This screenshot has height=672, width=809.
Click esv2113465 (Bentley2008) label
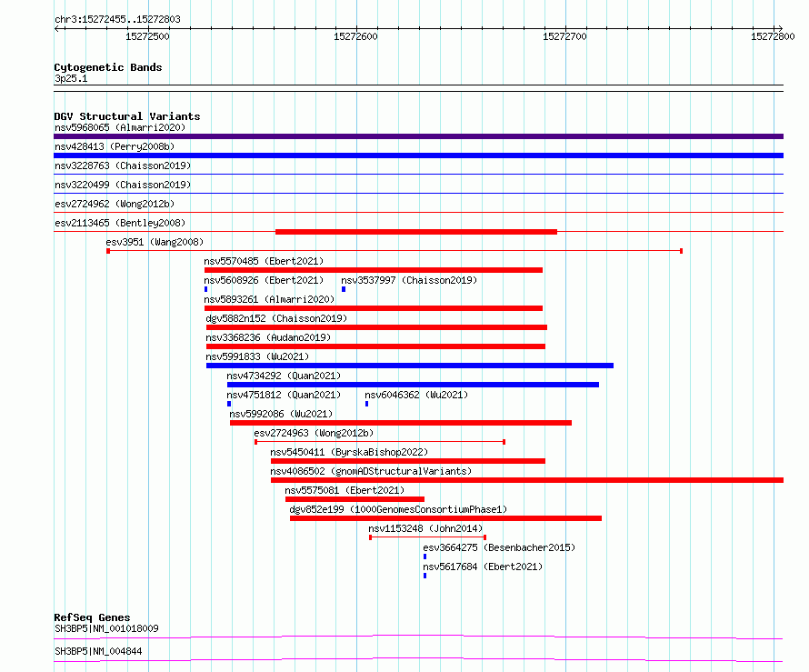[120, 223]
